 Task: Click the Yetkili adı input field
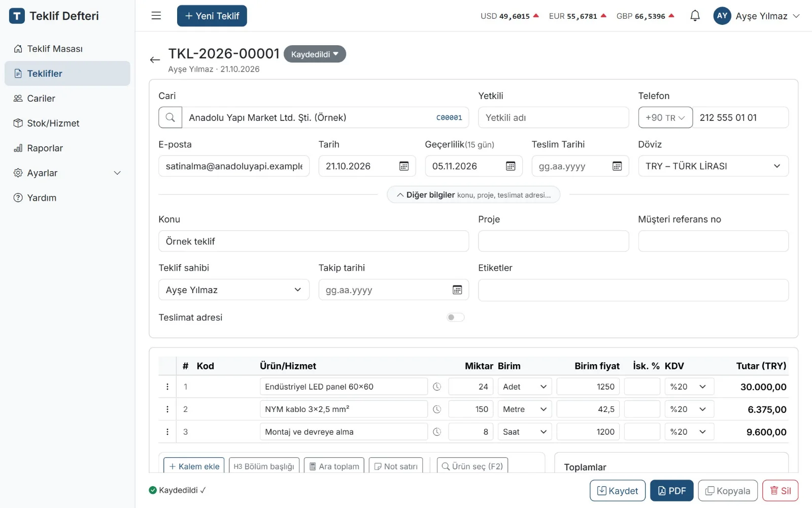[x=554, y=117]
